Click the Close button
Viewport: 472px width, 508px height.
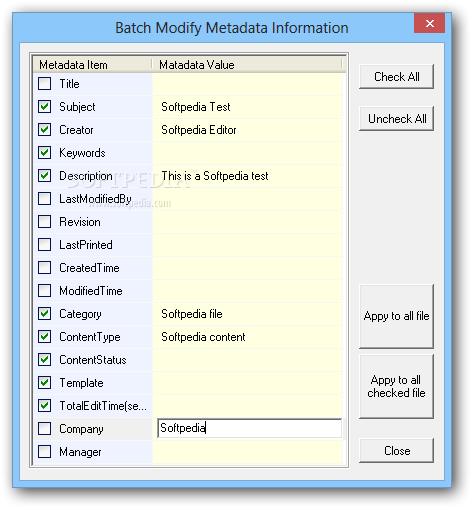(x=396, y=451)
